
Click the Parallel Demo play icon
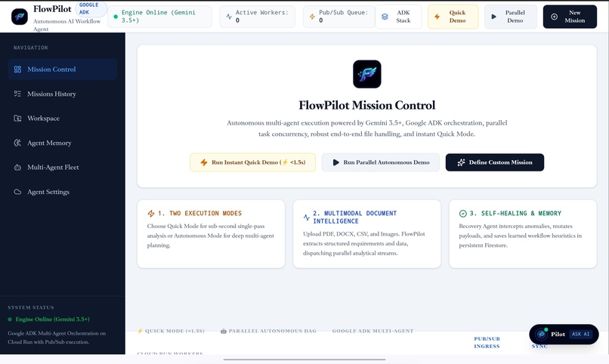pos(493,17)
